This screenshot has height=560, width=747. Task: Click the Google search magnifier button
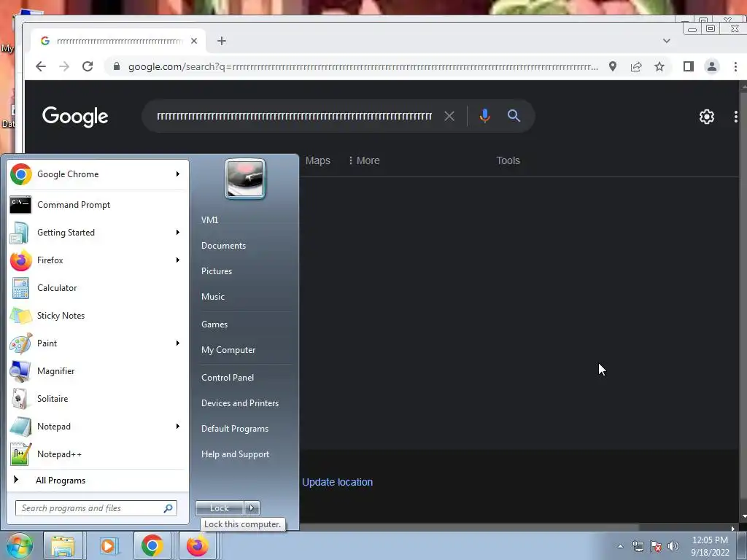(514, 116)
